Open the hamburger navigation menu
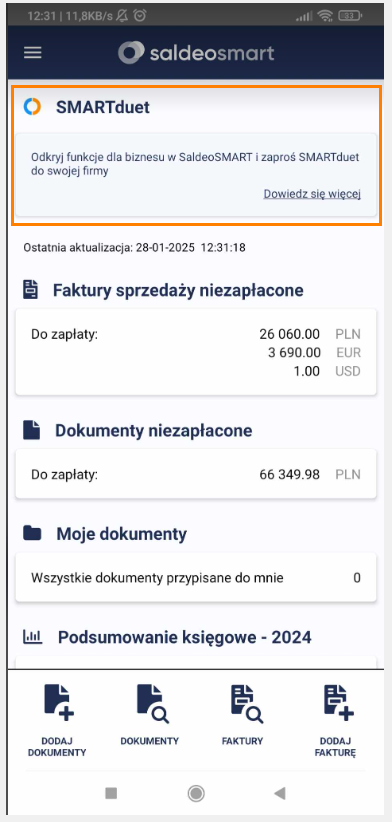The height and width of the screenshot is (822, 392). [32, 52]
